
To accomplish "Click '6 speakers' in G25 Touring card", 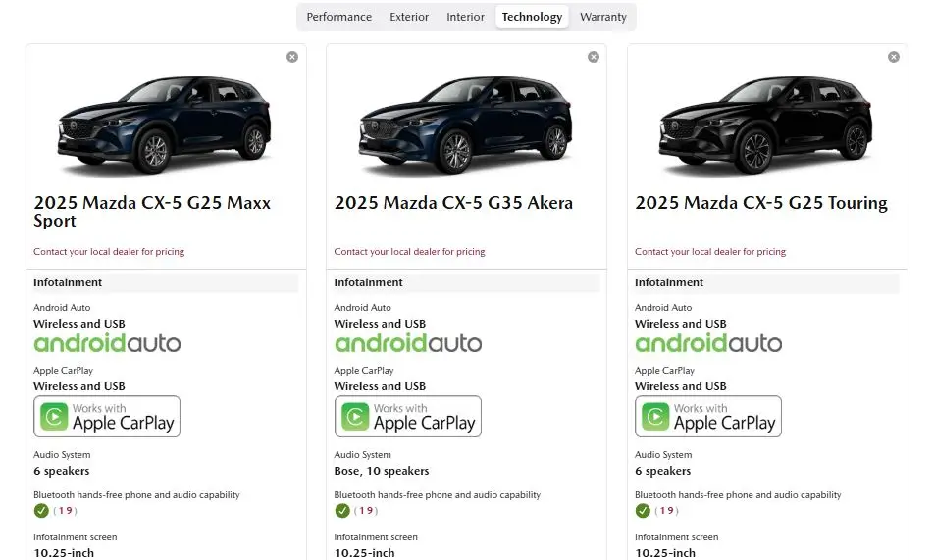I will click(x=663, y=471).
